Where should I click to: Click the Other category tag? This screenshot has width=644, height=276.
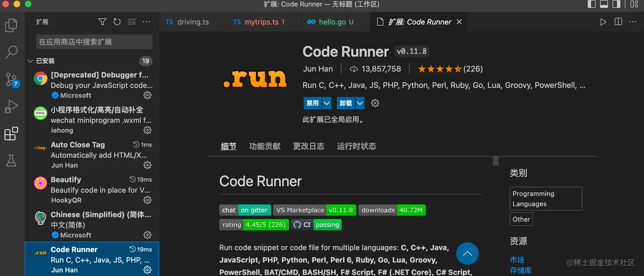(521, 219)
